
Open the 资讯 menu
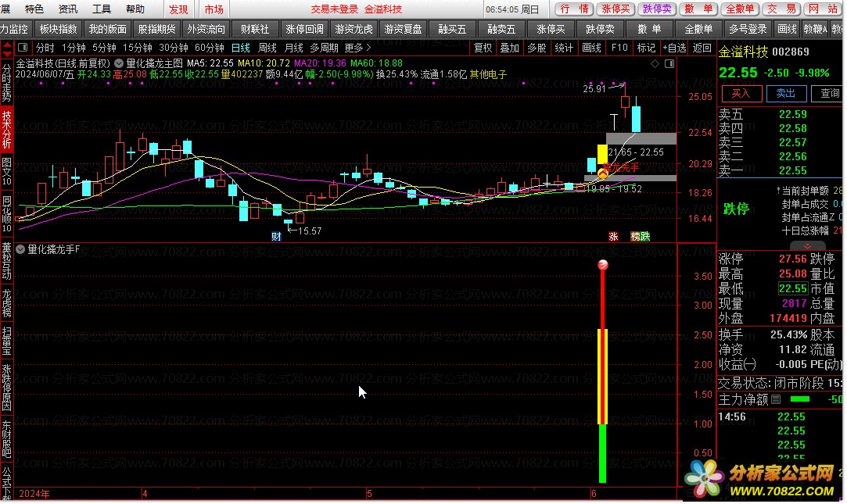(67, 9)
